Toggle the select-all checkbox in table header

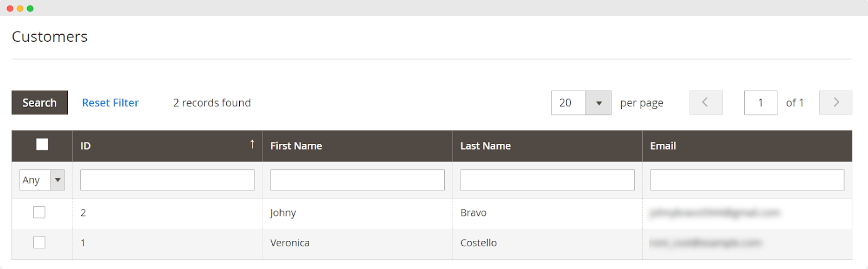[42, 144]
